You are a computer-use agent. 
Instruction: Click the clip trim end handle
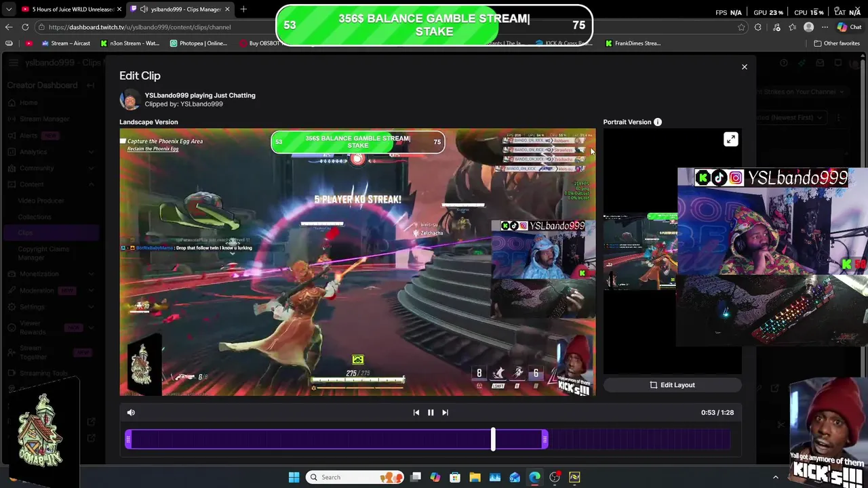(x=545, y=441)
